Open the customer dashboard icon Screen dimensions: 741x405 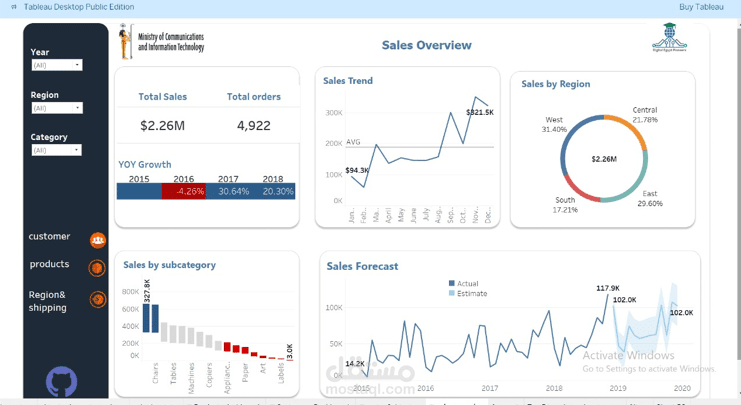(x=98, y=240)
